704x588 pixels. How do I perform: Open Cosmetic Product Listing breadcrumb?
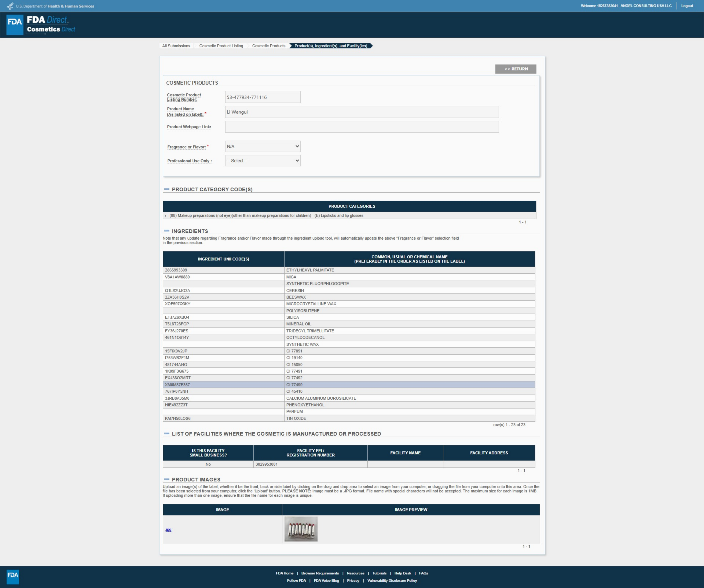click(x=221, y=46)
